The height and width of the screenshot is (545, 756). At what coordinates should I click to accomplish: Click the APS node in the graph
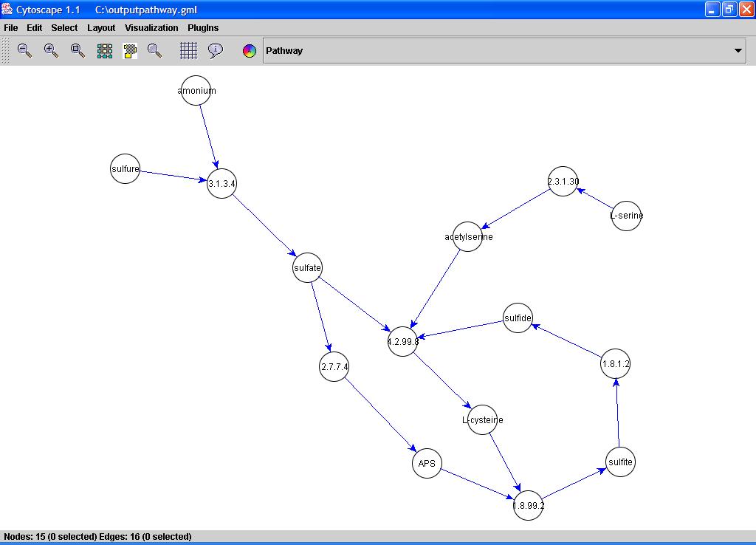(x=427, y=464)
